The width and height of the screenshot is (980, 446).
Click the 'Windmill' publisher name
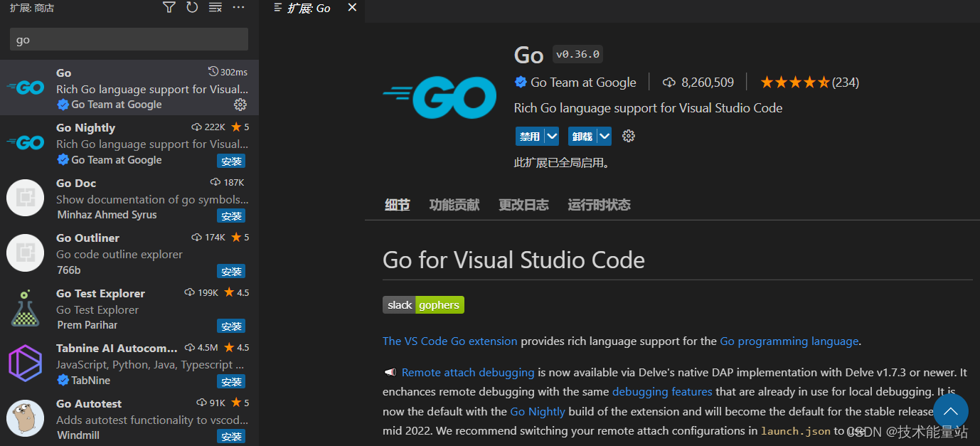pyautogui.click(x=78, y=435)
